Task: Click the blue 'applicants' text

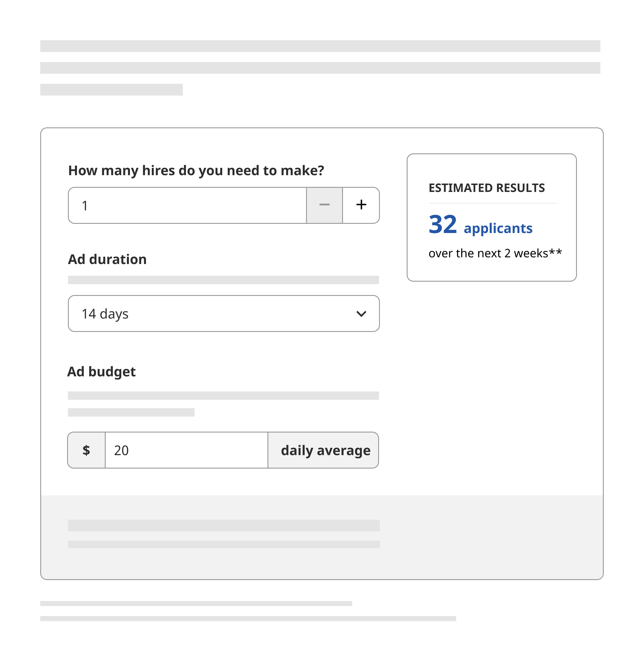Action: click(498, 228)
